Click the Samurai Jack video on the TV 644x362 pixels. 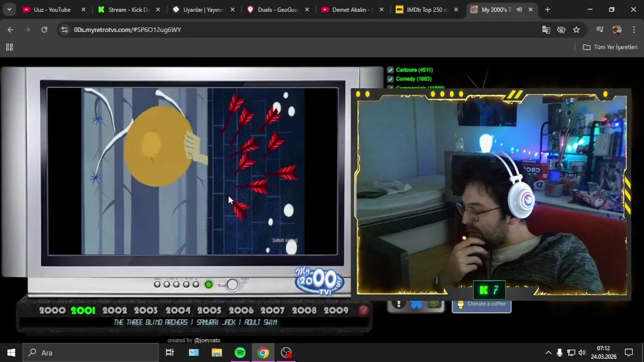coord(193,171)
